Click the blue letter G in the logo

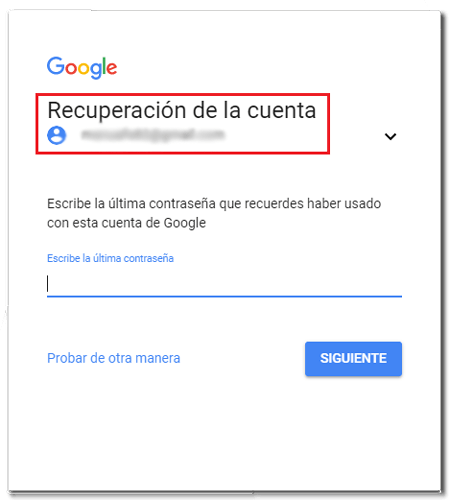[55, 66]
